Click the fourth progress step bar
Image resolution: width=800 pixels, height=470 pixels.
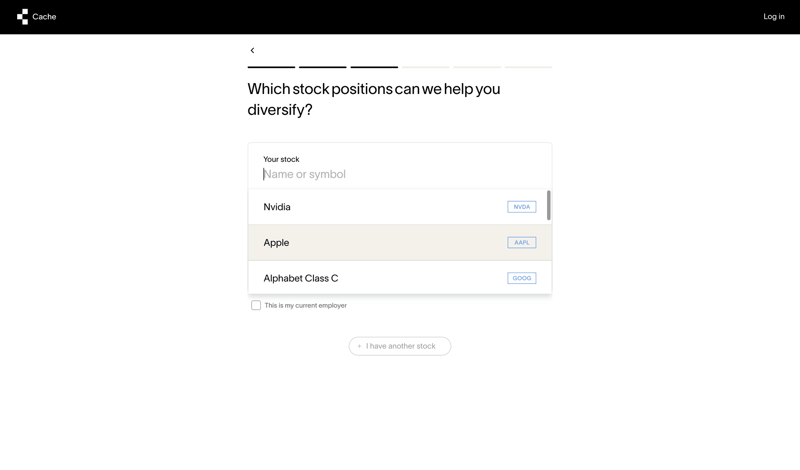(x=425, y=67)
